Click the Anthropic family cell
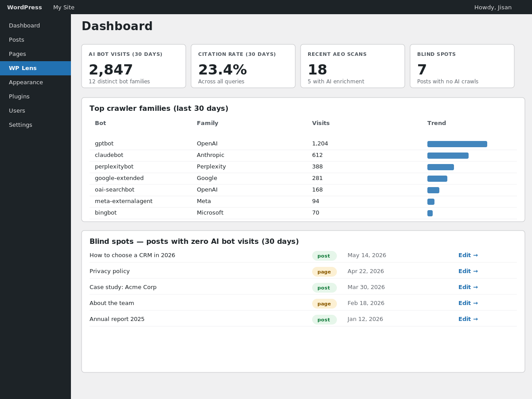Viewport: 532px width, 399px height. (x=211, y=155)
